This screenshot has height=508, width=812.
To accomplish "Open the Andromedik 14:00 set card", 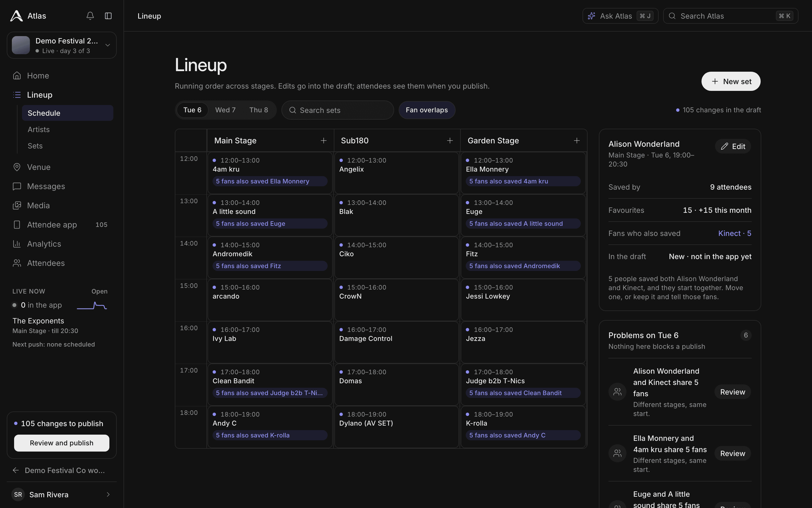I will click(270, 258).
